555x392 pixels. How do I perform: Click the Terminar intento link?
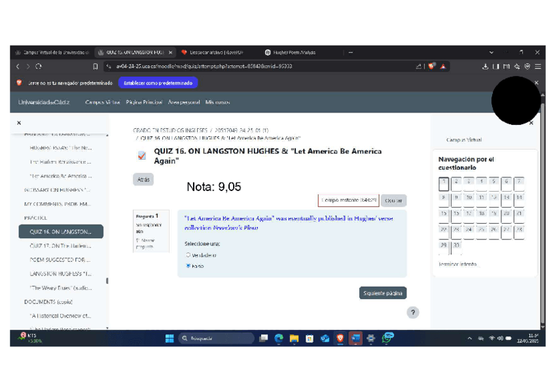click(458, 264)
